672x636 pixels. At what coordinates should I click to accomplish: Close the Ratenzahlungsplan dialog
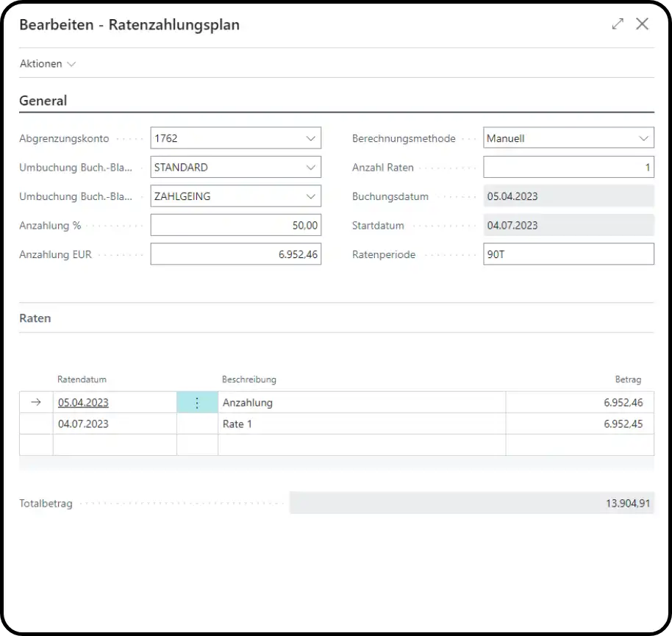coord(642,24)
